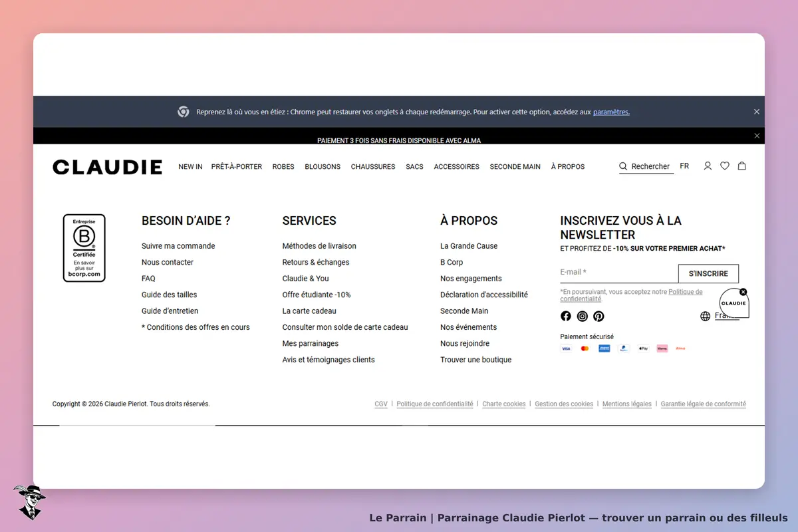Open Déclaration d'accessibilité link
The image size is (798, 532).
pos(484,295)
